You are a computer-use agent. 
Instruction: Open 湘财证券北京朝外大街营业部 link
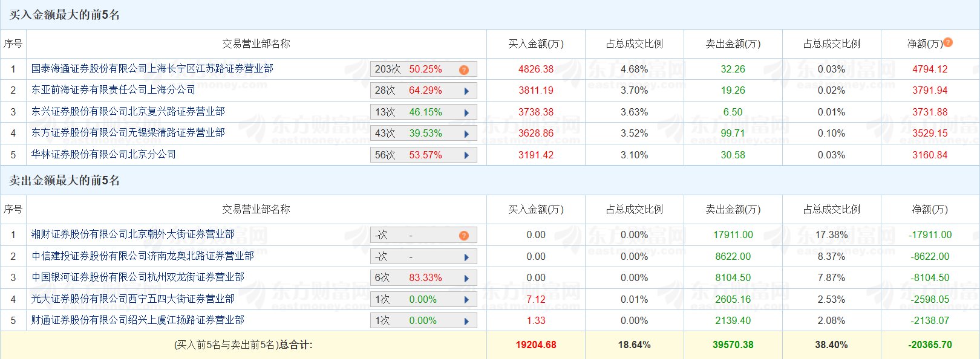coord(132,234)
